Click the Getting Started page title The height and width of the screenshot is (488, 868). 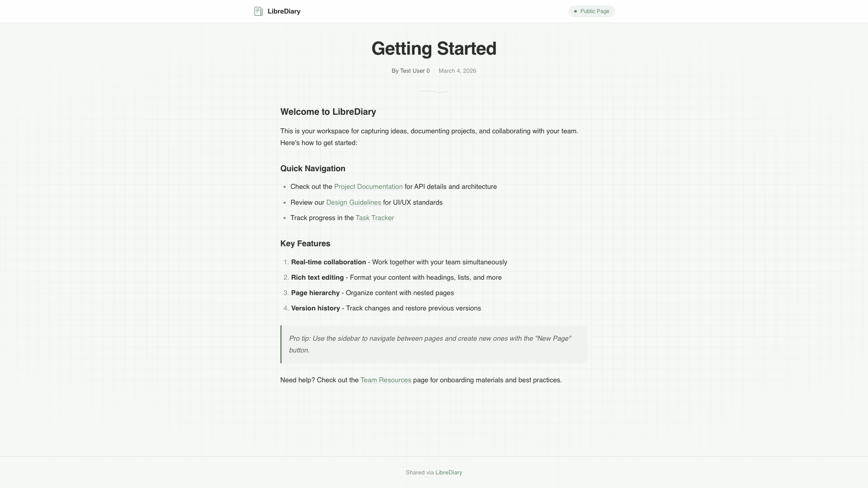[434, 48]
